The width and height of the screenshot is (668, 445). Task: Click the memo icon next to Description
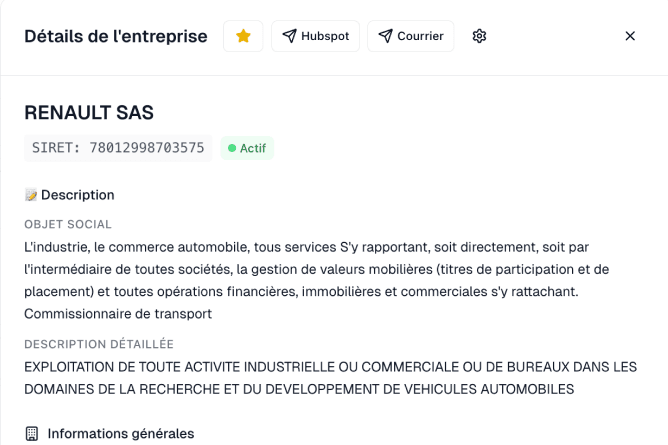[31, 195]
